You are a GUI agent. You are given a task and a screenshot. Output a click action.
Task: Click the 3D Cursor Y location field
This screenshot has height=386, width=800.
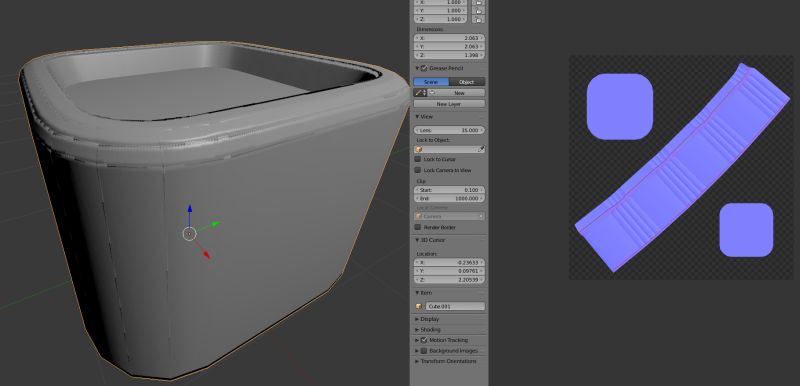coord(449,271)
